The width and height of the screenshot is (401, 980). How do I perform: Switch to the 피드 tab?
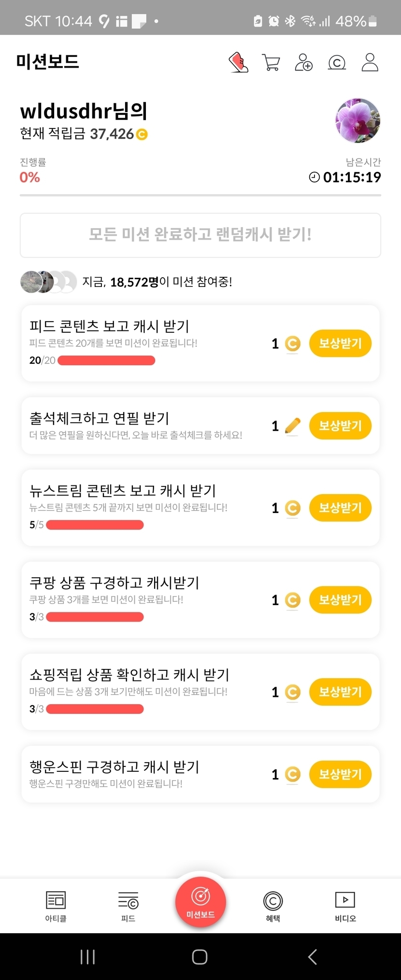[x=128, y=906]
